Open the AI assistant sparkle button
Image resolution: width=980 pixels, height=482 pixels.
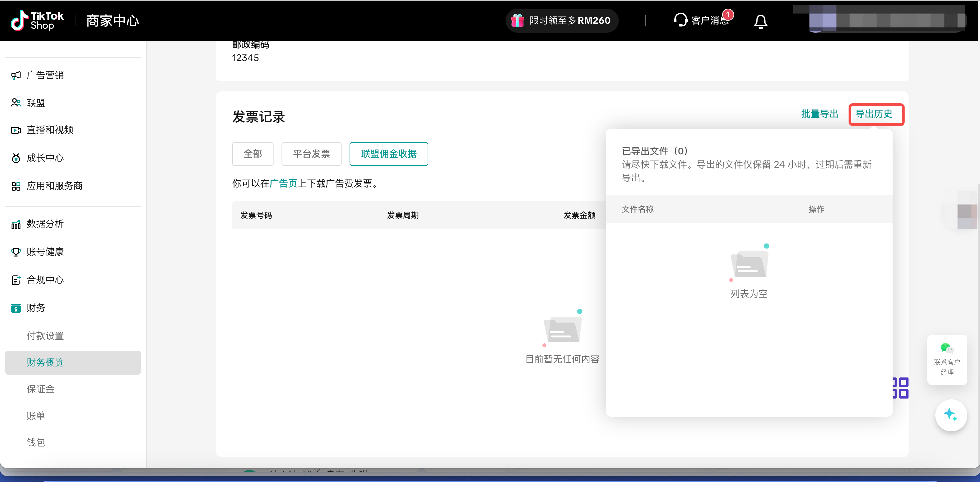click(951, 415)
